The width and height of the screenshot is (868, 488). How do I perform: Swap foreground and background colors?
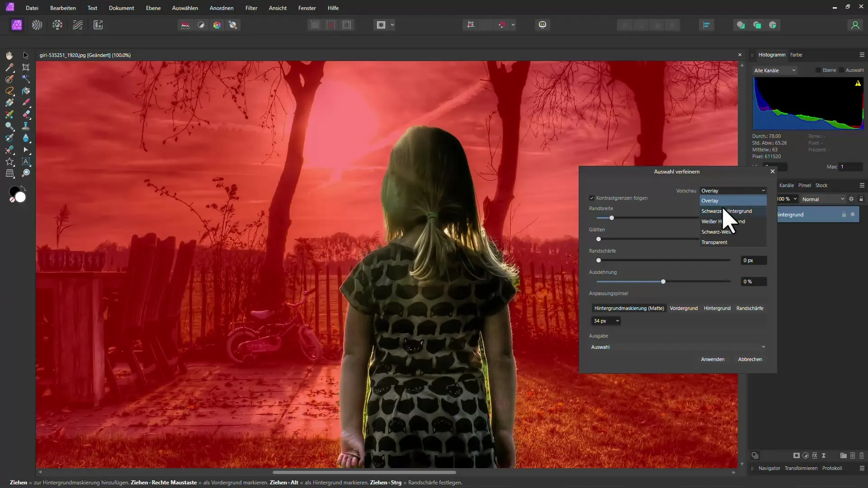(24, 188)
